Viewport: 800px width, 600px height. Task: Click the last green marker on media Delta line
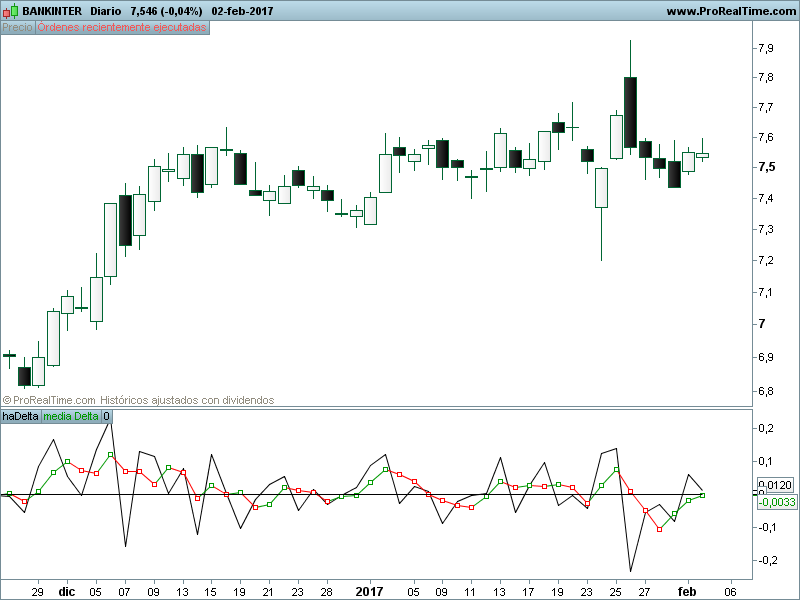[x=703, y=495]
